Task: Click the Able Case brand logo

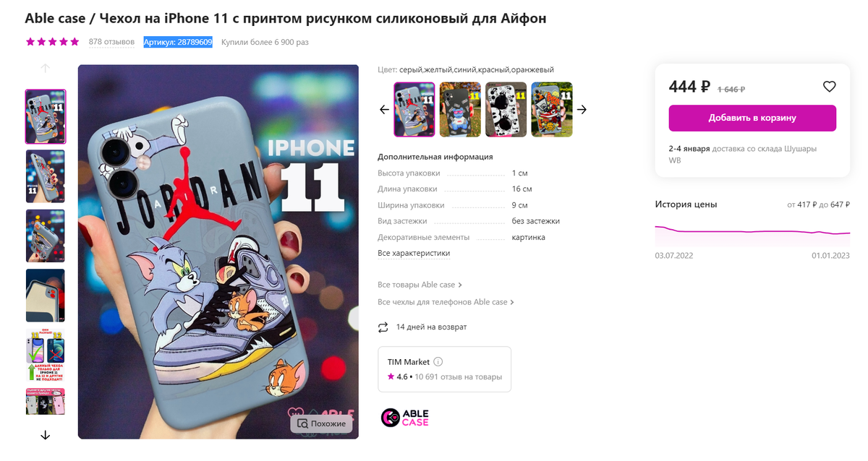Action: coord(404,418)
